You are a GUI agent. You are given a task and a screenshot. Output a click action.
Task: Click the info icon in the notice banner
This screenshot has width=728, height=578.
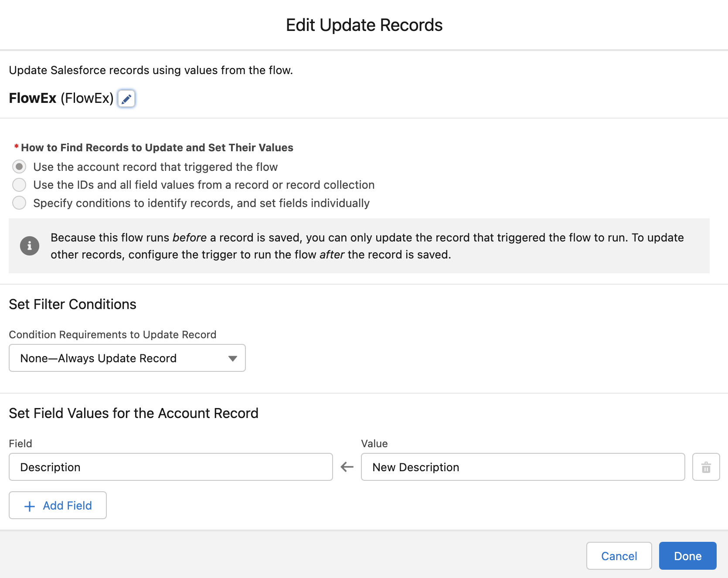coord(29,245)
